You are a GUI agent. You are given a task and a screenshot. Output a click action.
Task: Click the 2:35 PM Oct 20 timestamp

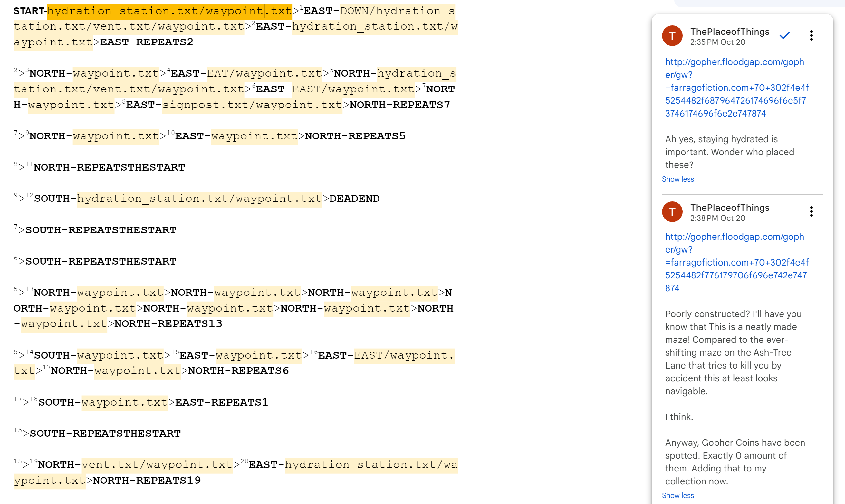tap(717, 42)
